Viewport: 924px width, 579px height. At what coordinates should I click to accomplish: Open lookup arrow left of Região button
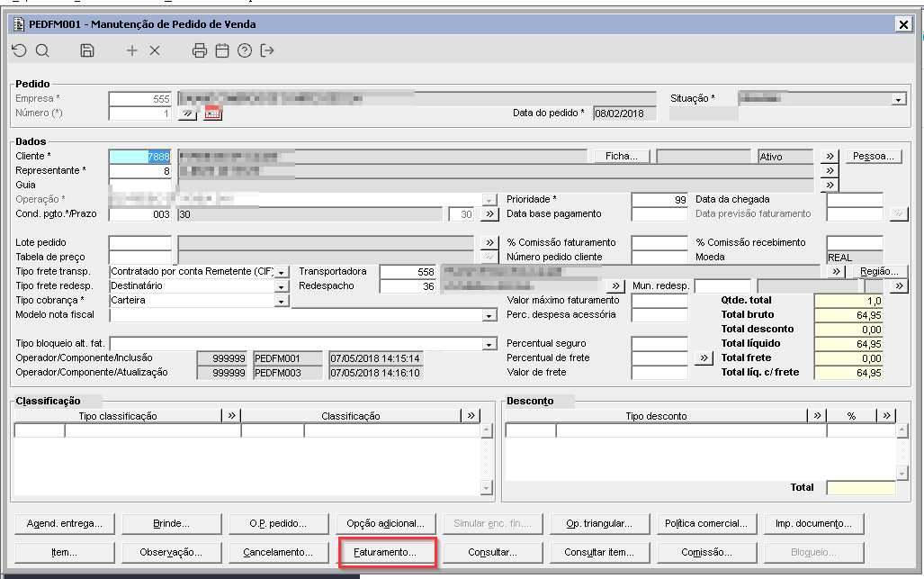coord(836,271)
